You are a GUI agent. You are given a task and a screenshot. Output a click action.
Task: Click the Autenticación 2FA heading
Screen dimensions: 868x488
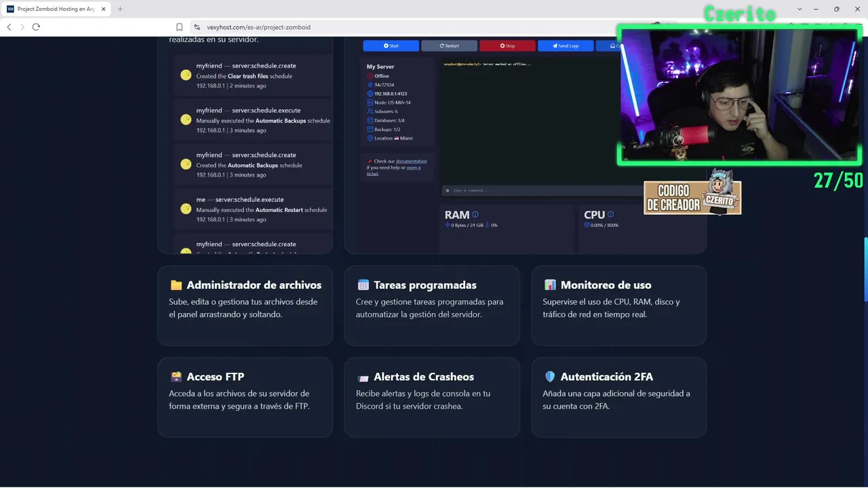point(607,377)
